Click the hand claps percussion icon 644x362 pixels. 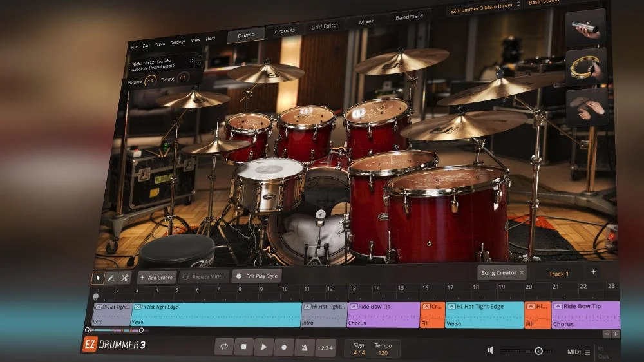pyautogui.click(x=587, y=107)
